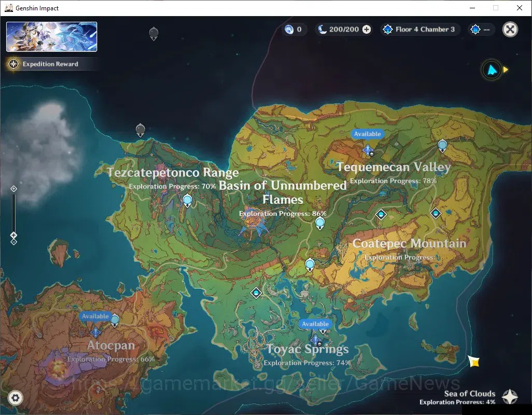Viewport: 532px width, 415px height.
Task: Click the Tezcatepetonco Range region label
Action: coord(173,172)
